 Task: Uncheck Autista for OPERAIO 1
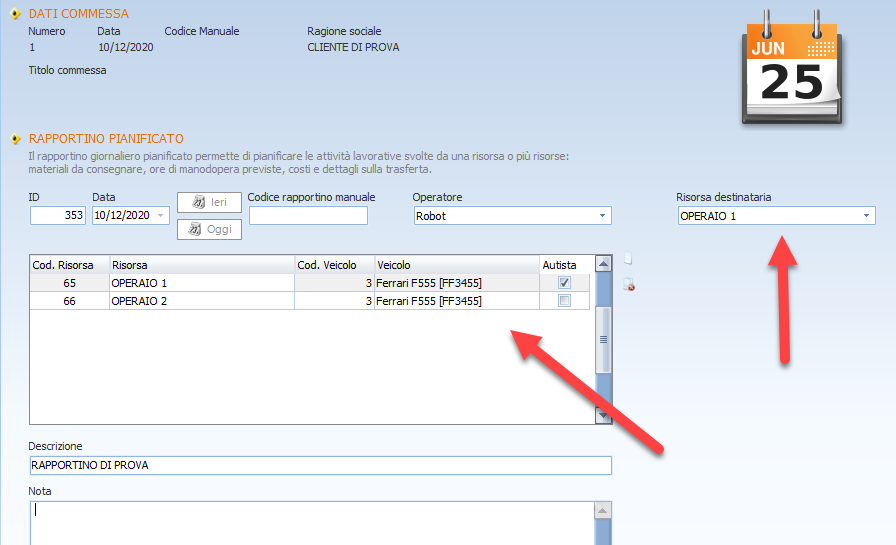[564, 283]
